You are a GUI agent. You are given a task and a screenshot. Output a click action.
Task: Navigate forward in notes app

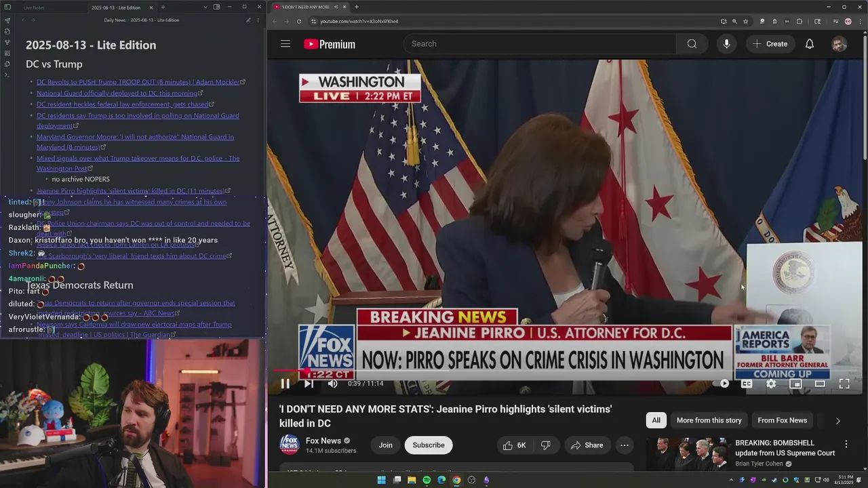(33, 20)
